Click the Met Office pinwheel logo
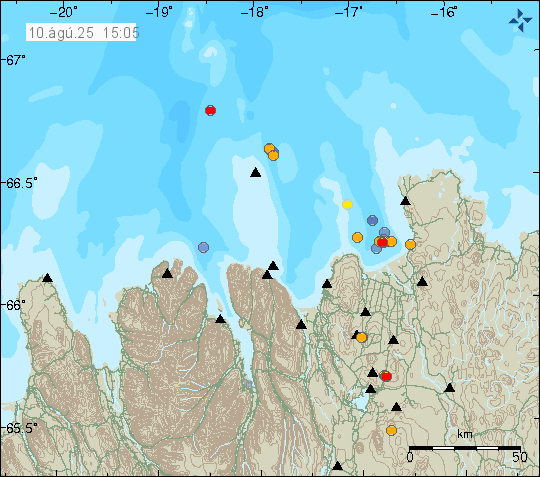 [520, 21]
